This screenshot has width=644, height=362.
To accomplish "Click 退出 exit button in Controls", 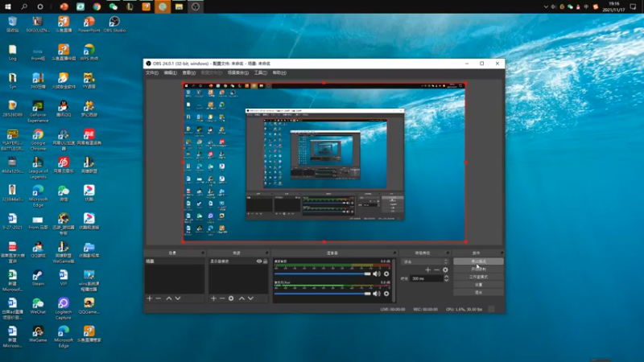I will point(478,293).
